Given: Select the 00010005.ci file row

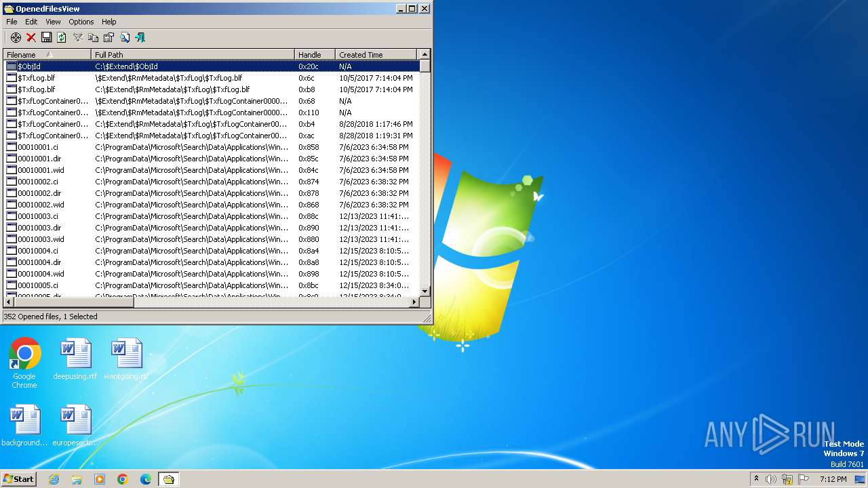Looking at the screenshot, I should (x=212, y=285).
